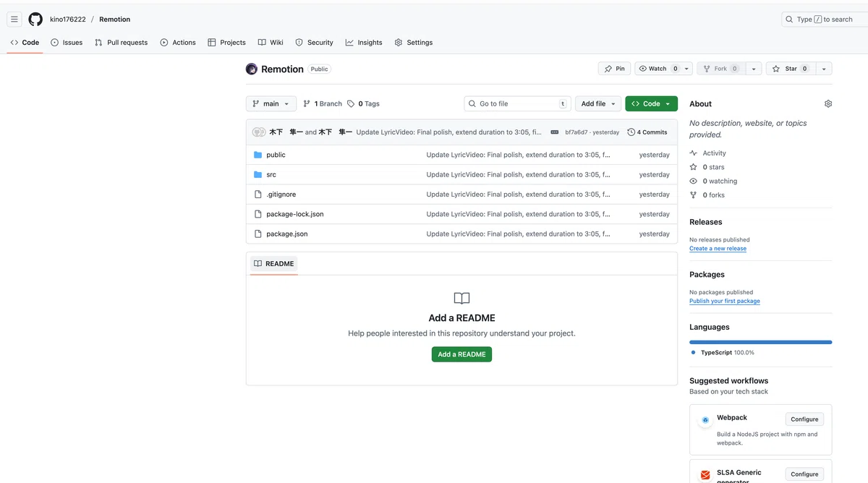Click the repository owner avatar

pos(252,69)
